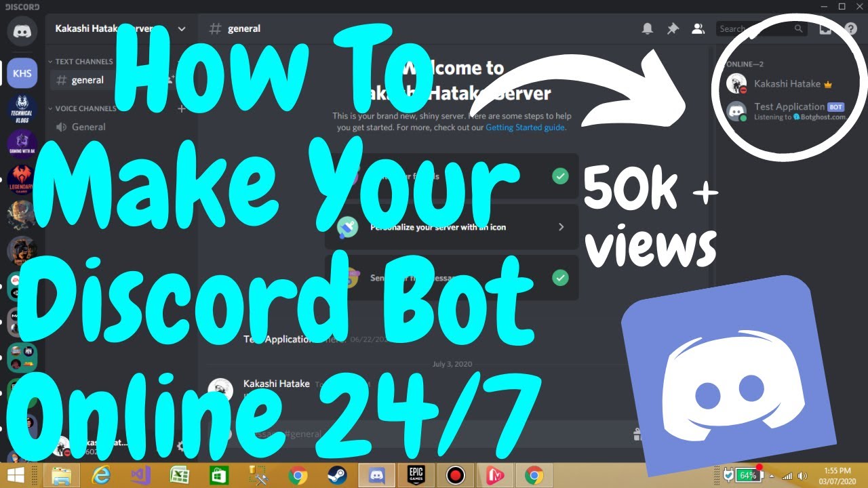Click the search magnifier icon
Viewport: 868px width, 488px height.
click(799, 28)
